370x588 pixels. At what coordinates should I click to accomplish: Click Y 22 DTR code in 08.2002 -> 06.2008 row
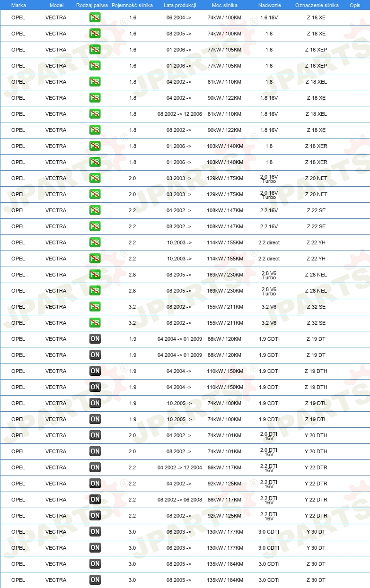pyautogui.click(x=316, y=500)
